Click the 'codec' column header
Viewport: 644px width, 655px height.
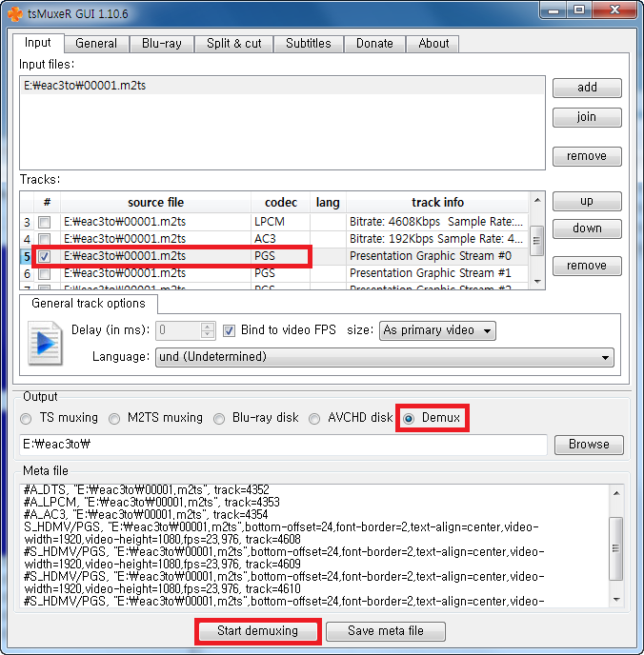tap(280, 203)
